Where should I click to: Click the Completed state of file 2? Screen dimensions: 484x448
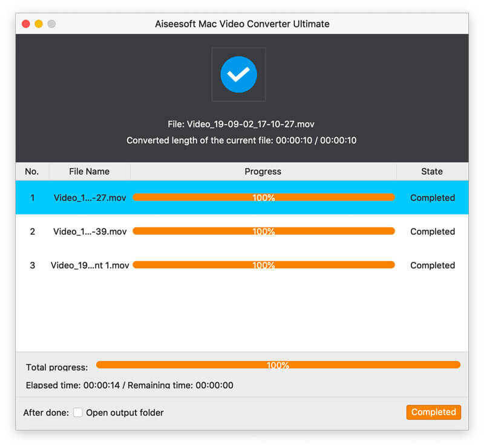click(x=433, y=232)
